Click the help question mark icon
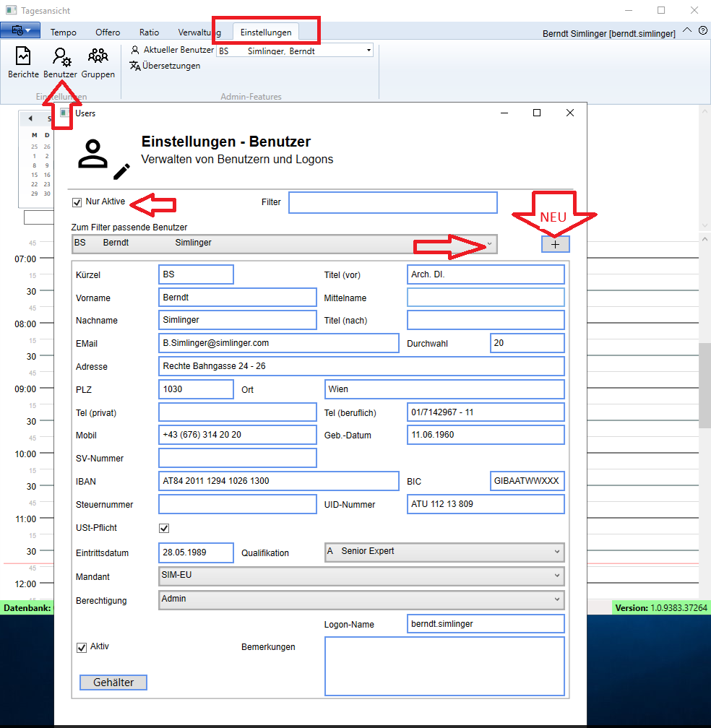The image size is (711, 728). coord(702,31)
